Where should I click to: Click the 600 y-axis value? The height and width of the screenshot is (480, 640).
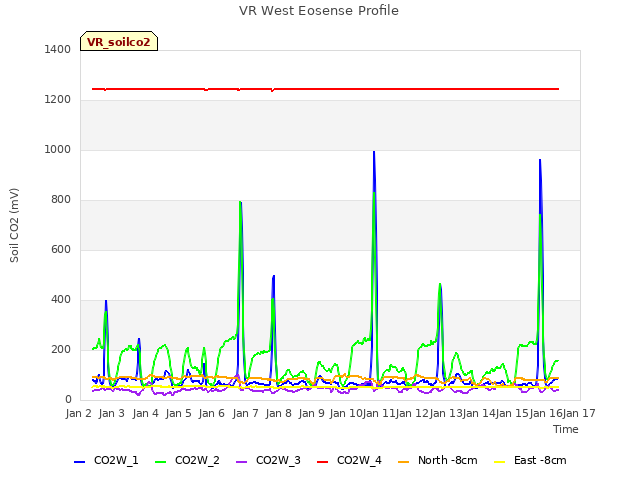tap(61, 249)
